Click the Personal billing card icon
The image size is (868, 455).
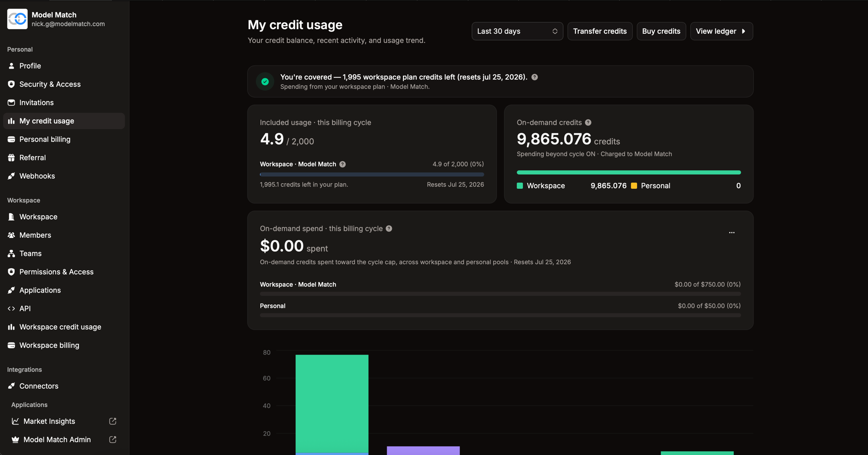(11, 139)
